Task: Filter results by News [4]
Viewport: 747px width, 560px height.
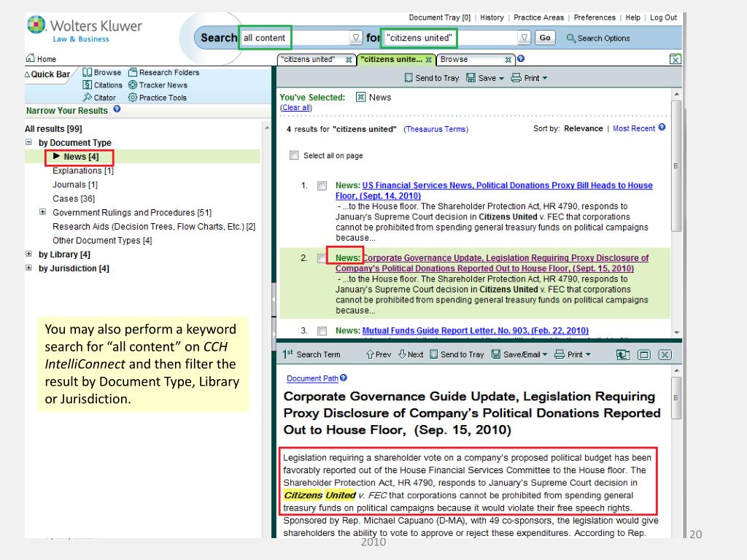Action: 81,157
